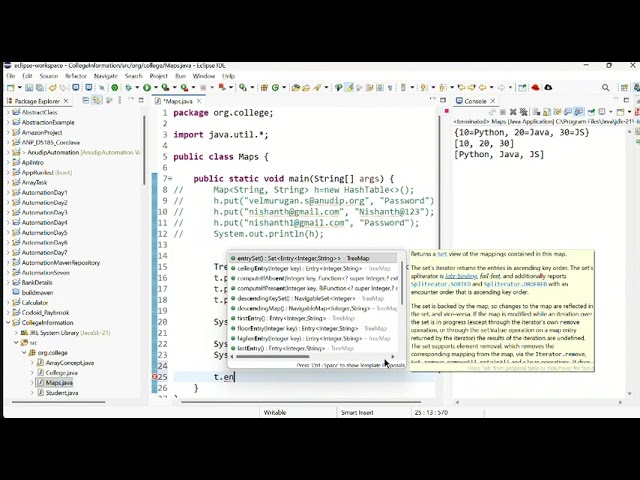Screen dimensions: 640x480
Task: Click the New Java Class icon
Action: click(276, 87)
